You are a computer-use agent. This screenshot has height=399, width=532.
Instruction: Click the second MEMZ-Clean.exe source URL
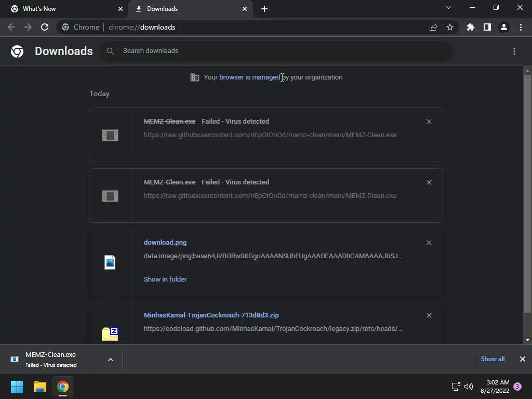pyautogui.click(x=270, y=196)
